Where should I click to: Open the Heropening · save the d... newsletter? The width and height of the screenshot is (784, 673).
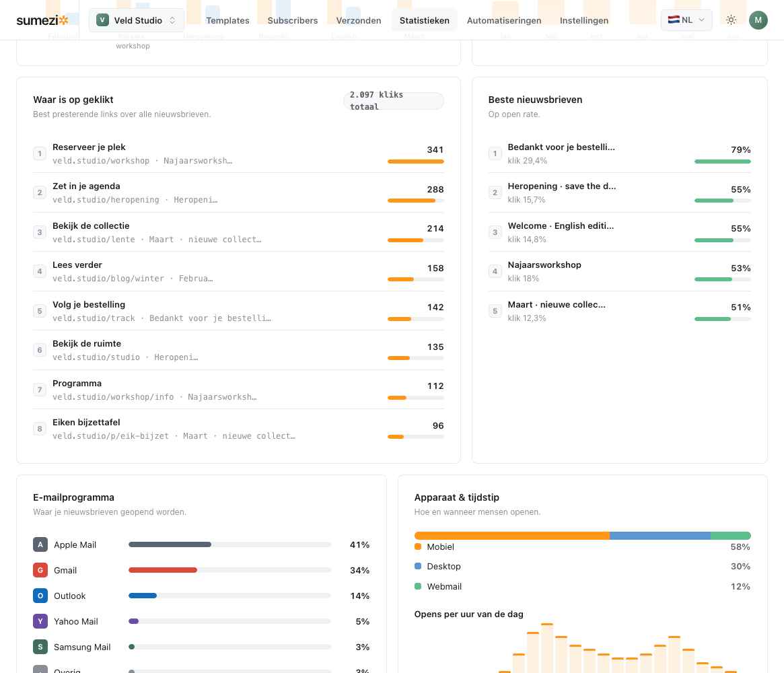pos(620,192)
